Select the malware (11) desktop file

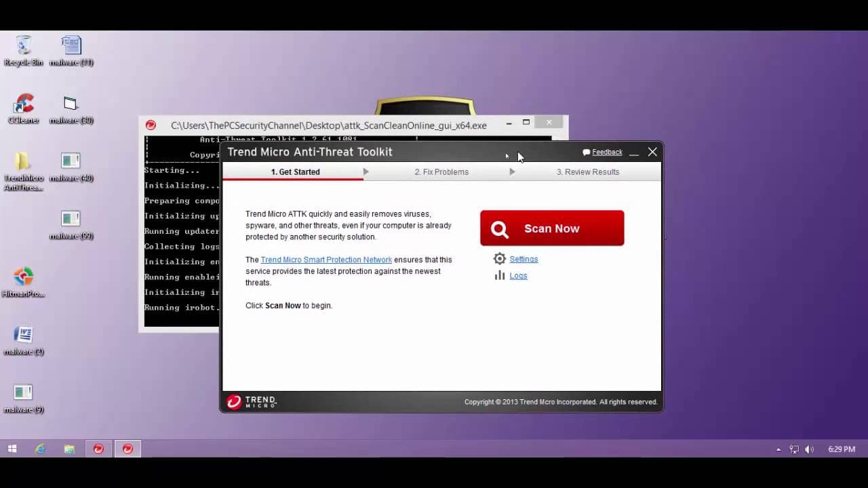pyautogui.click(x=71, y=51)
